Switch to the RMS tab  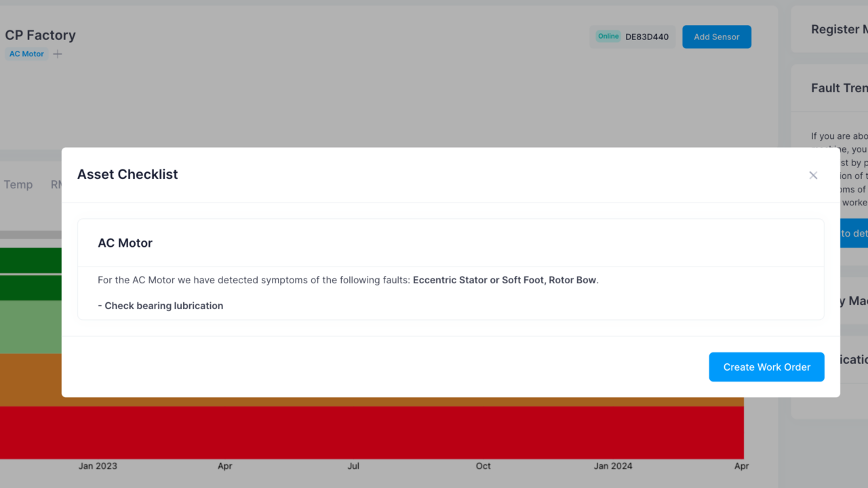pos(56,184)
